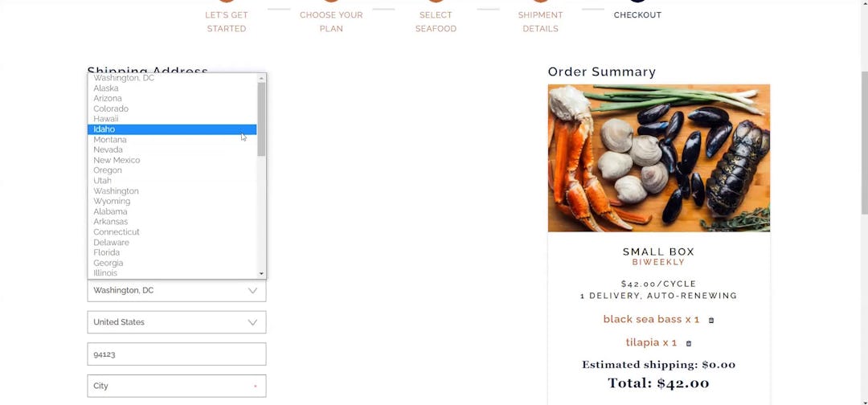Screen dimensions: 868x405
Task: Return to the Choose Your Plan step
Action: [331, 22]
